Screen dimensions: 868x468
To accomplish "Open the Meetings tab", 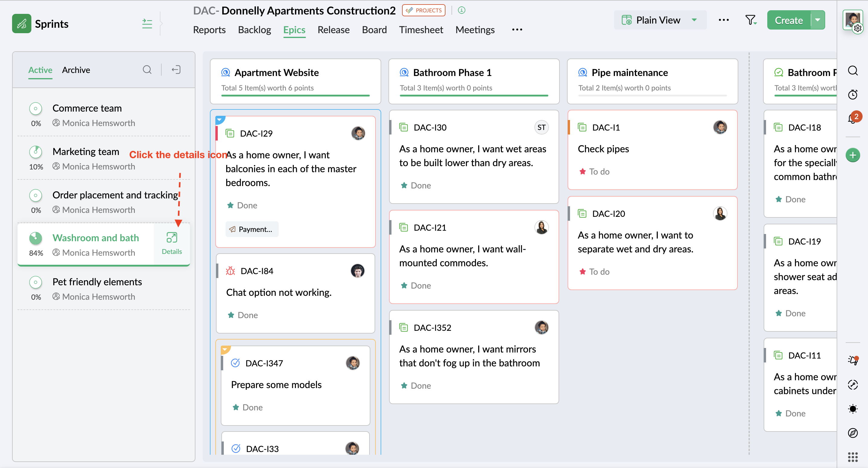I will [475, 30].
